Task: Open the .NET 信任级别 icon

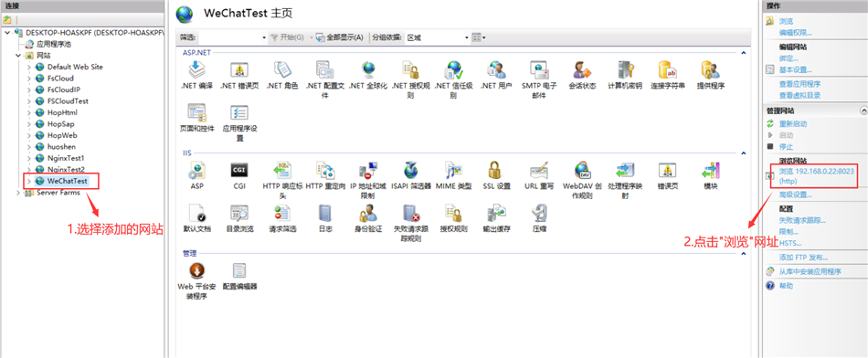Action: [453, 70]
